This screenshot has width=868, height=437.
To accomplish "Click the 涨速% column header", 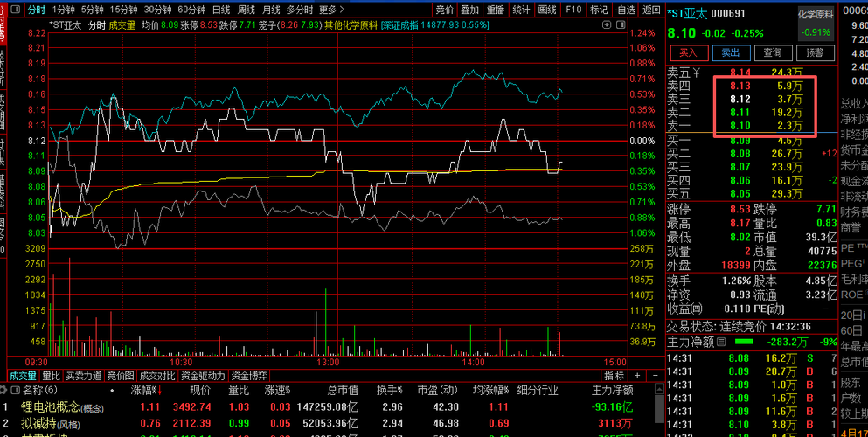I will tap(277, 391).
